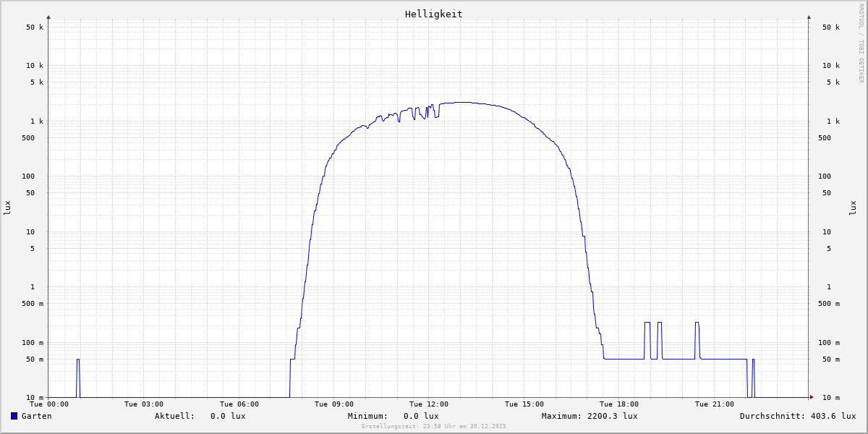This screenshot has height=434, width=868.
Task: Click the Aktuell 0.0 lux reading
Action: pos(200,416)
